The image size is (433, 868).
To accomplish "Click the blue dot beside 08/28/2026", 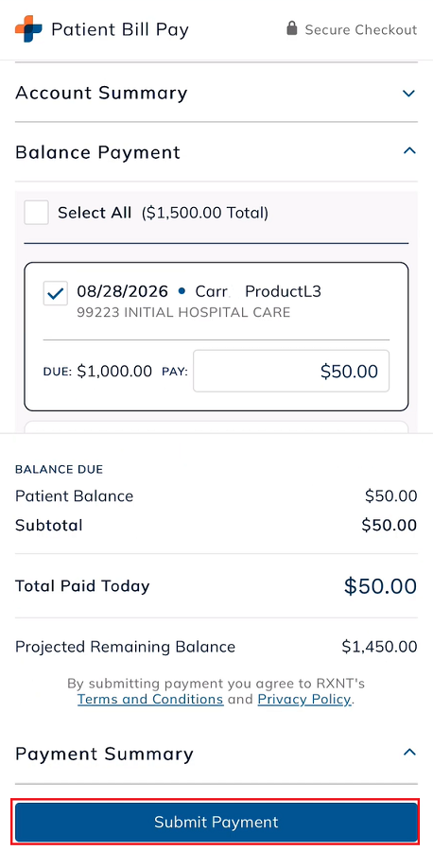I will pos(182,290).
